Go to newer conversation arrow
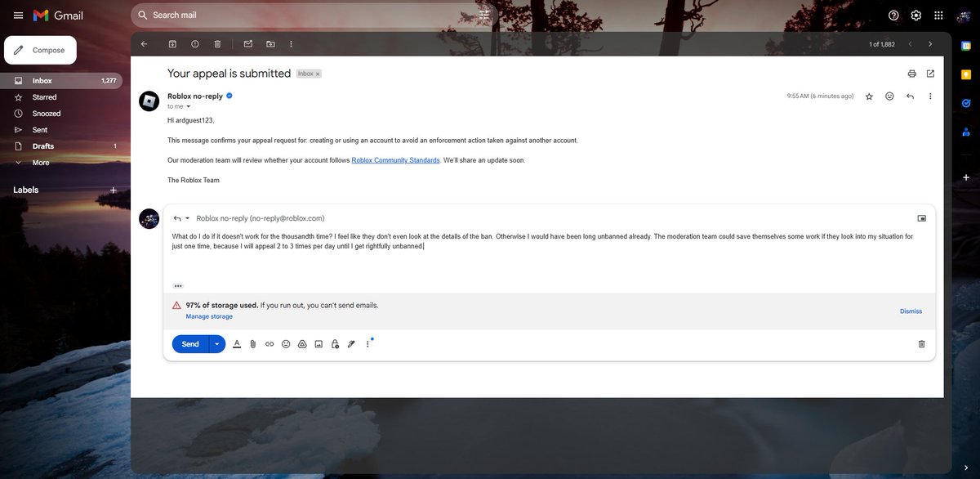 click(x=910, y=44)
